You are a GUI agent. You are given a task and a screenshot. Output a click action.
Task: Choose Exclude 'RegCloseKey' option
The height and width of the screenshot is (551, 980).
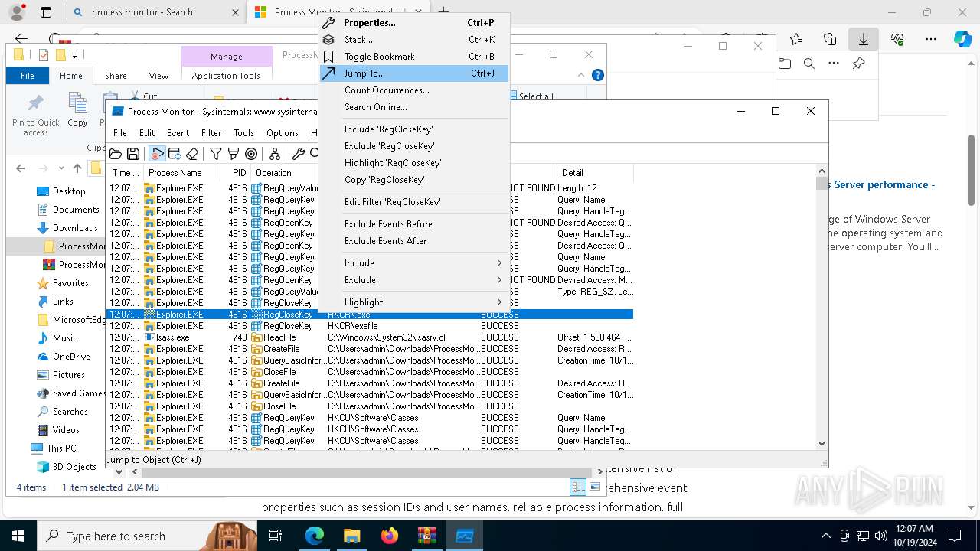414,146
